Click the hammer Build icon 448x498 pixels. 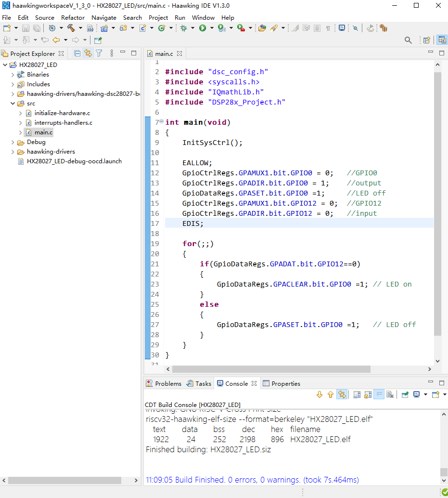tap(71, 28)
